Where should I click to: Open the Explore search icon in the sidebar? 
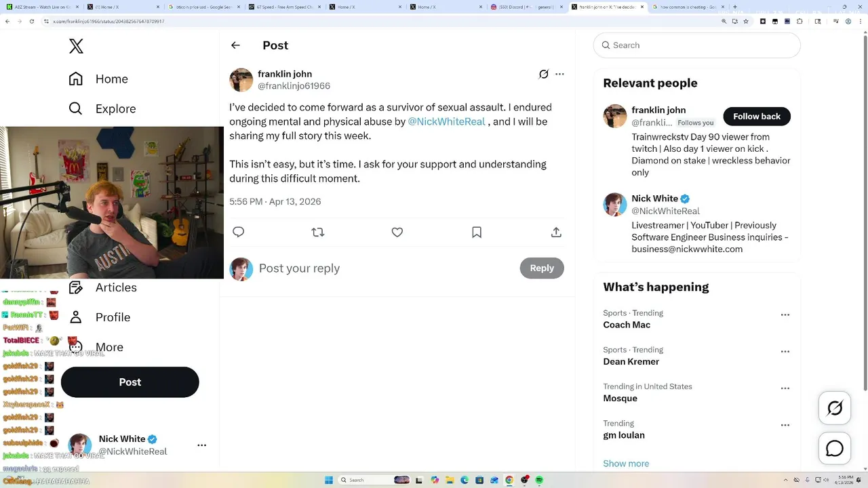(x=76, y=108)
